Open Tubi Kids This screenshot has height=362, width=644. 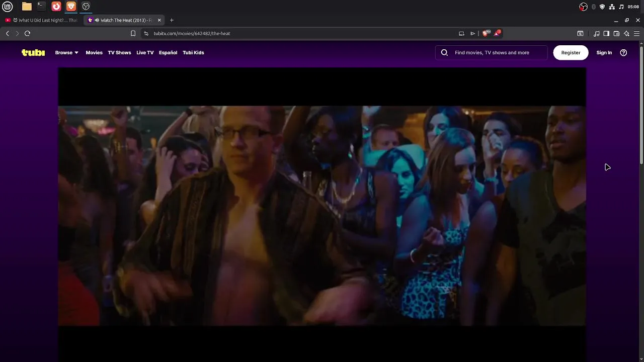coord(193,52)
